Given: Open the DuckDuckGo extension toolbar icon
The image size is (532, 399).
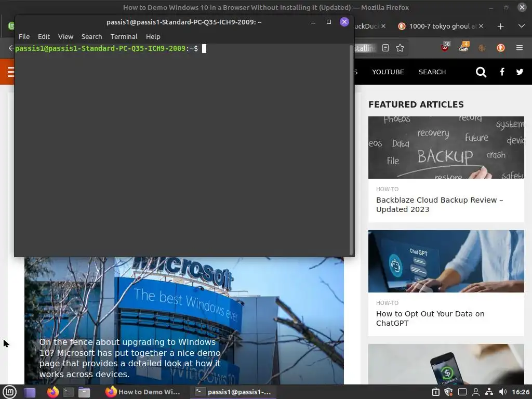Looking at the screenshot, I should pyautogui.click(x=501, y=48).
